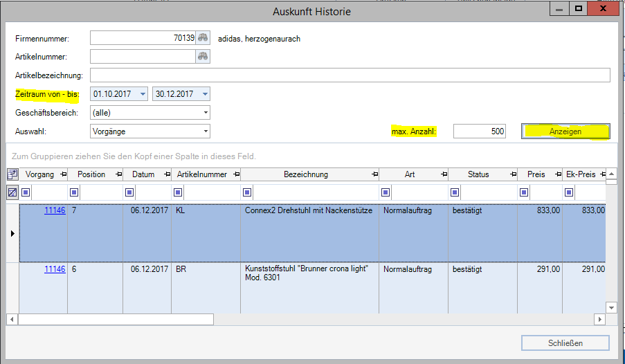Pin the Vorgang column header
Screen dimensions: 625x364
(62, 174)
